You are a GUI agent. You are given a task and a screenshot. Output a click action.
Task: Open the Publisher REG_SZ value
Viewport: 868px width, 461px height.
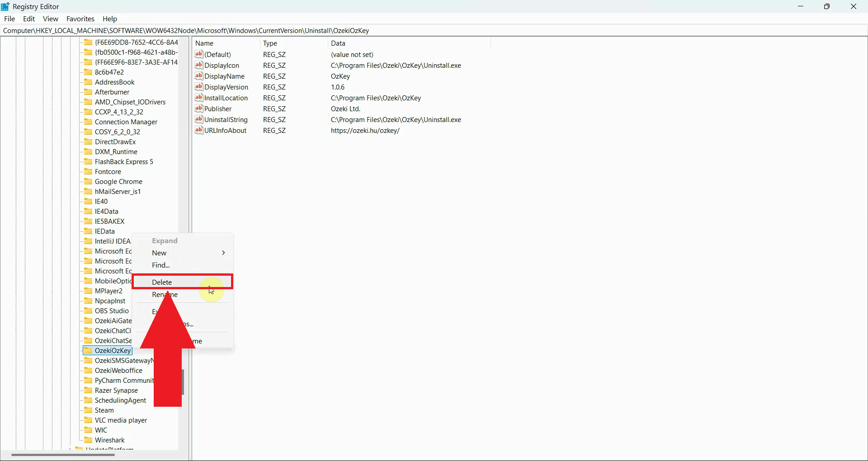point(217,108)
